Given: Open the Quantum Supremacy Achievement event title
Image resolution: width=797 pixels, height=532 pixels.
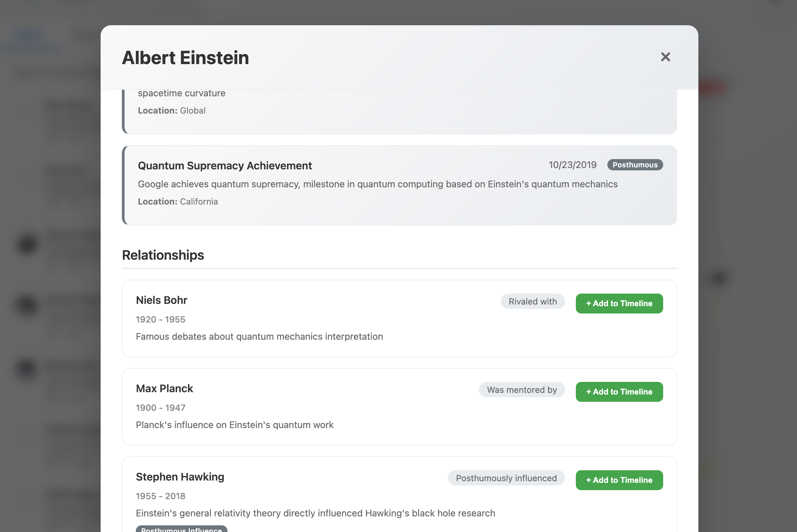Looking at the screenshot, I should [224, 166].
